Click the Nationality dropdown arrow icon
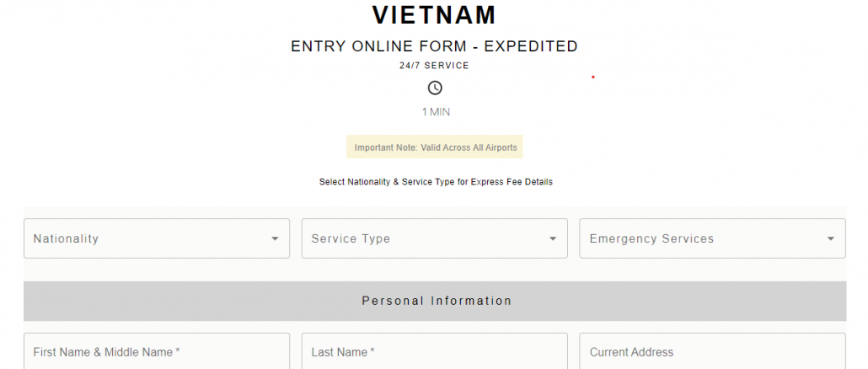Viewport: 868px width, 369px height. [x=275, y=239]
